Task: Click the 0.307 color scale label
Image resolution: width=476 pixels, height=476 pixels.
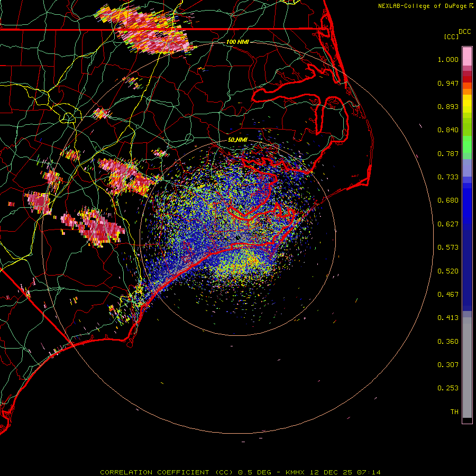Action: click(448, 365)
